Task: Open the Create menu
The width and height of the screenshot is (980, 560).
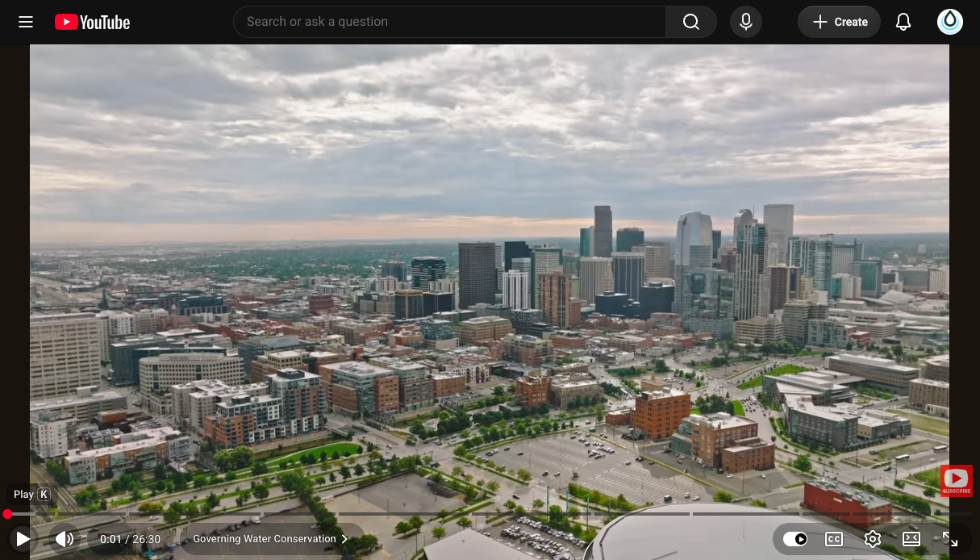Action: tap(839, 22)
